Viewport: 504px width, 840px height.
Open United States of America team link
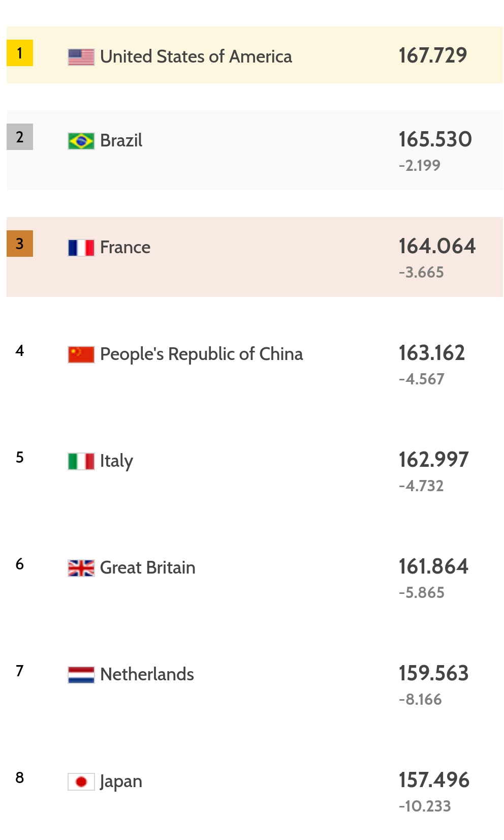tap(196, 56)
